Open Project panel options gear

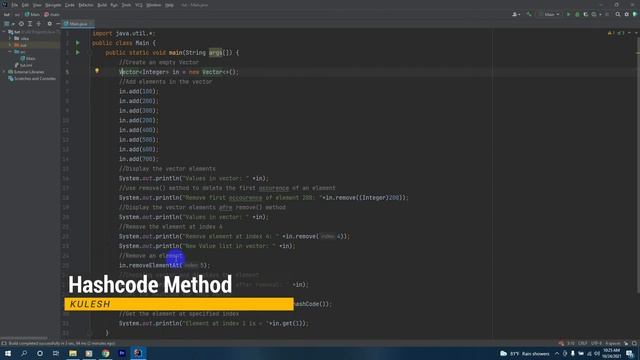[49, 24]
